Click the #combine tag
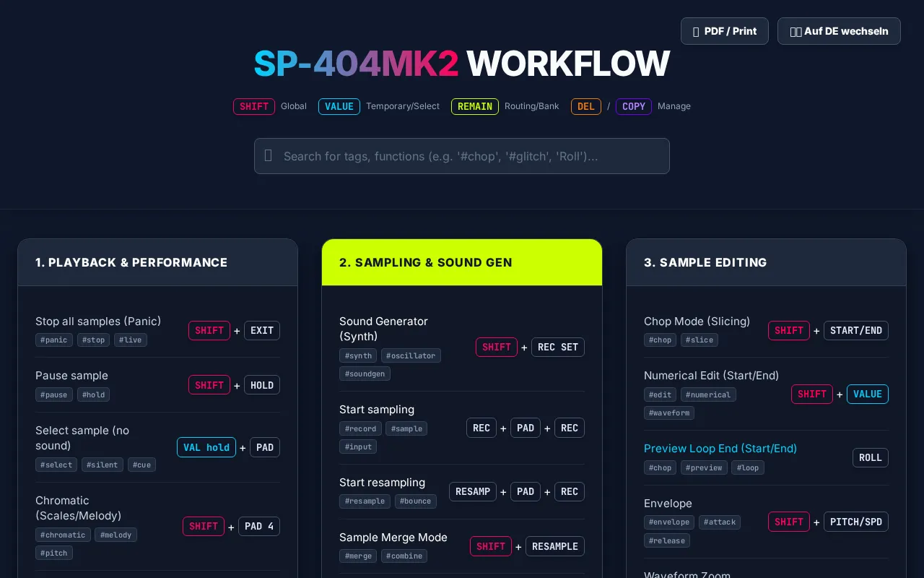This screenshot has width=924, height=578. click(404, 556)
